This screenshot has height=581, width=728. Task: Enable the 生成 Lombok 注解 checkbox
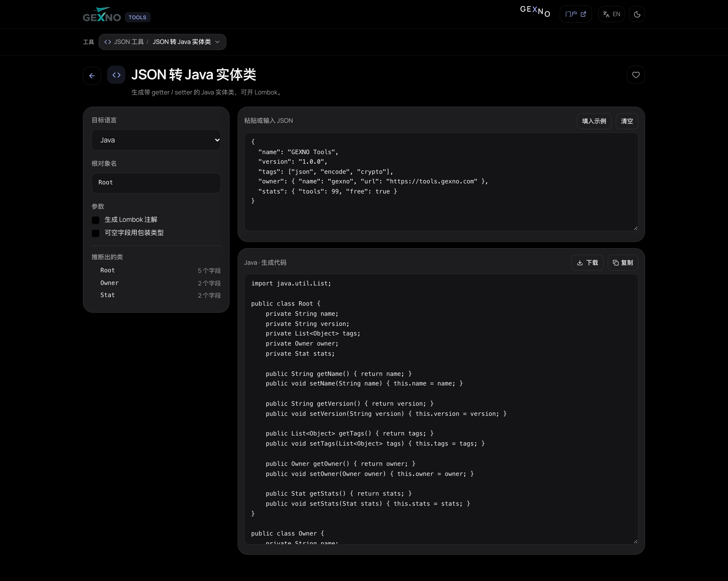(96, 220)
